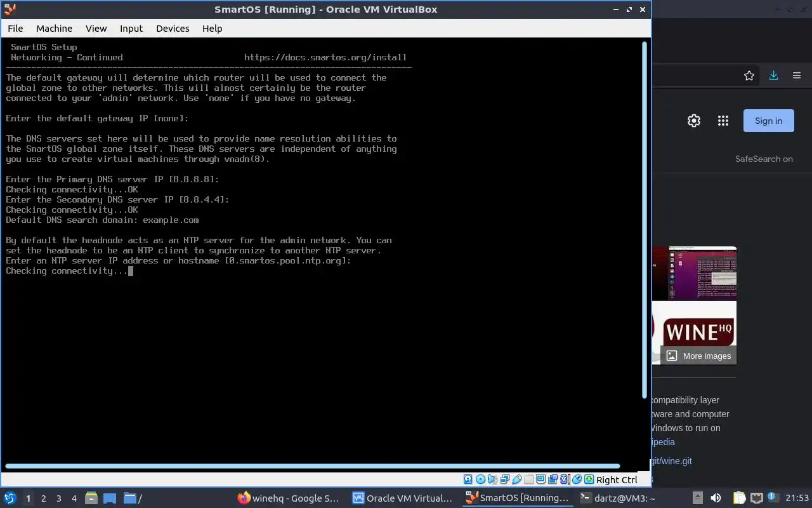Click the shared folders status icon
The image size is (812, 508).
coord(529,479)
